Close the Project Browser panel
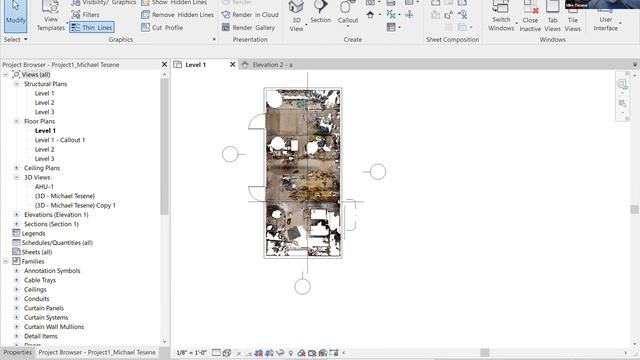Viewport: 640px width, 360px height. (164, 64)
